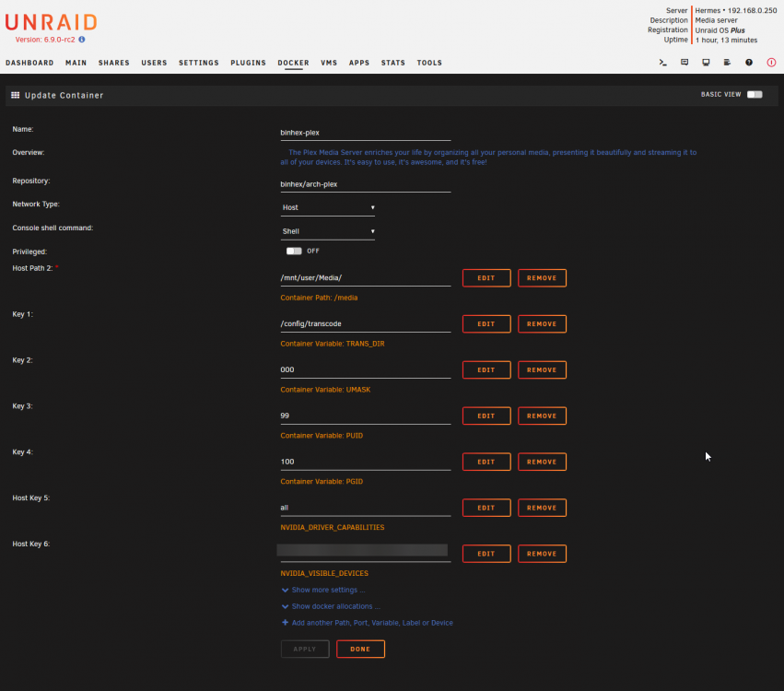Image resolution: width=784 pixels, height=691 pixels.
Task: Click the Apply button
Action: pyautogui.click(x=305, y=649)
